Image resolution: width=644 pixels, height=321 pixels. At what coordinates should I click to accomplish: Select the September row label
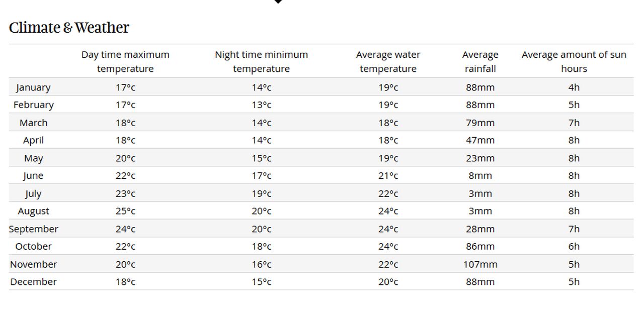(x=33, y=229)
